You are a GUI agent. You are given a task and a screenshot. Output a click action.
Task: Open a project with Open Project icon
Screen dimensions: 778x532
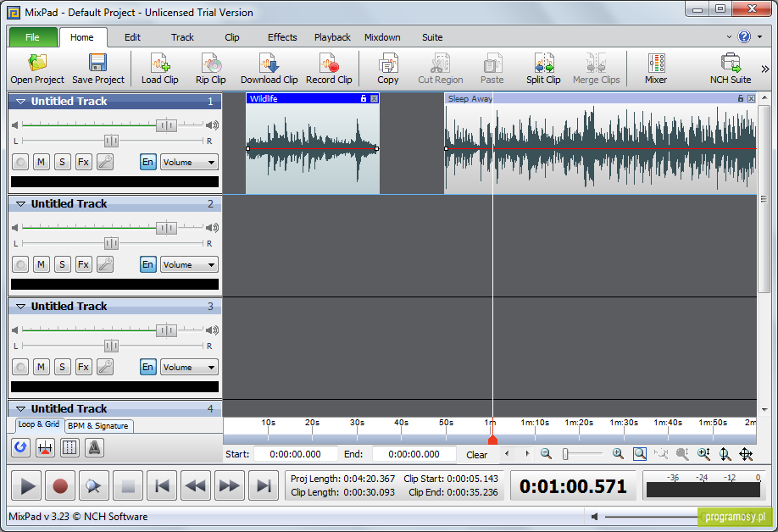tap(37, 69)
